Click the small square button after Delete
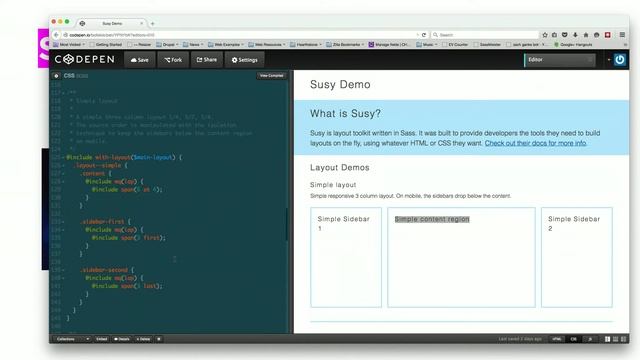640x360 pixels. coord(159,339)
